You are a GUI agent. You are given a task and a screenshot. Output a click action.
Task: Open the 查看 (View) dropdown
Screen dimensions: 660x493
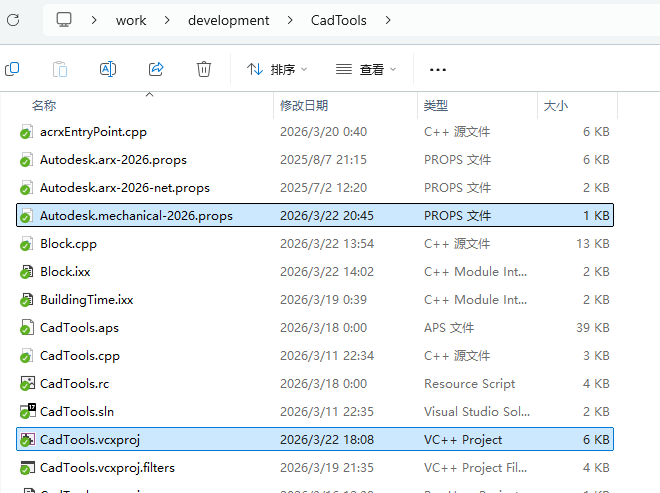click(x=366, y=69)
